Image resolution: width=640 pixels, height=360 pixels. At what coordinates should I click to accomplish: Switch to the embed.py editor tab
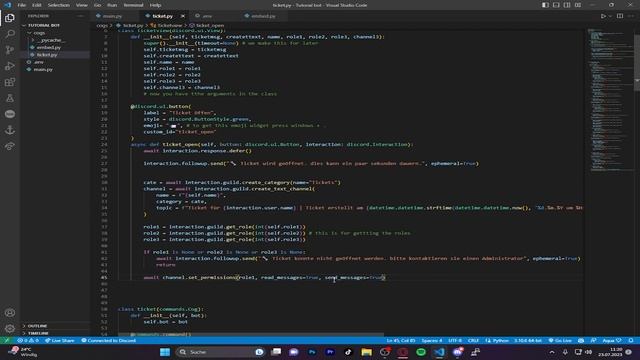click(263, 16)
